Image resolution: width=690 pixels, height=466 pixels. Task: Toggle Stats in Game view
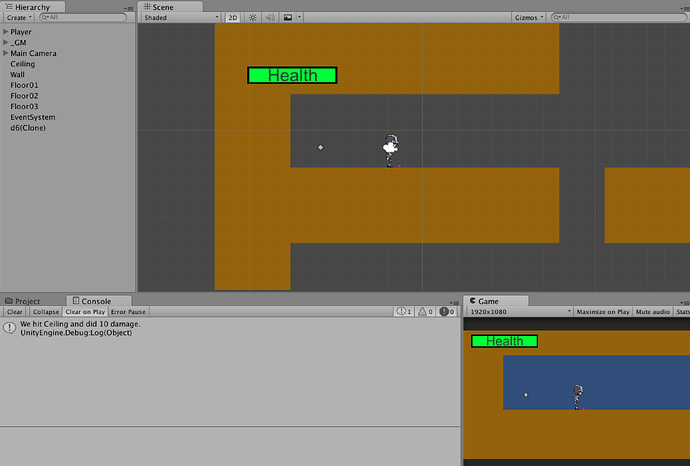pos(683,312)
